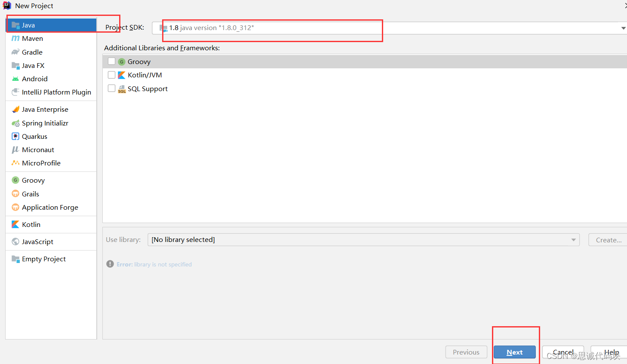Click the Maven 'm' icon

coord(15,39)
